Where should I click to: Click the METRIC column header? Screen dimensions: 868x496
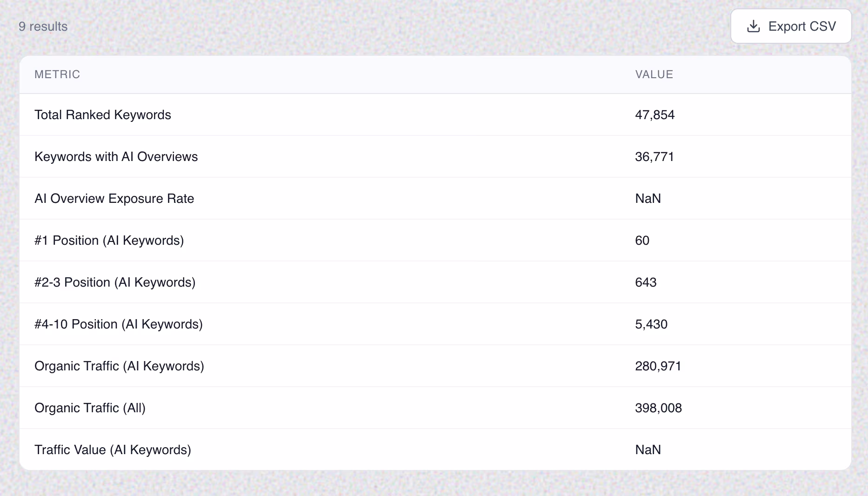point(57,74)
